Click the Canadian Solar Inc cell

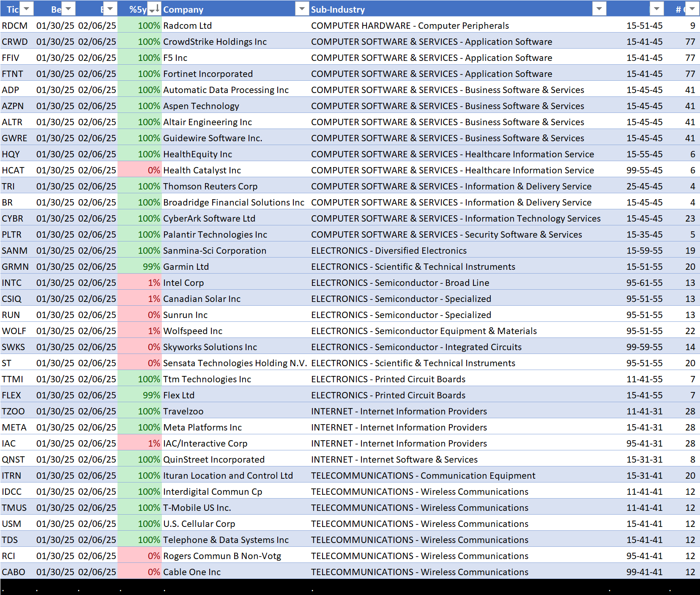(235, 299)
